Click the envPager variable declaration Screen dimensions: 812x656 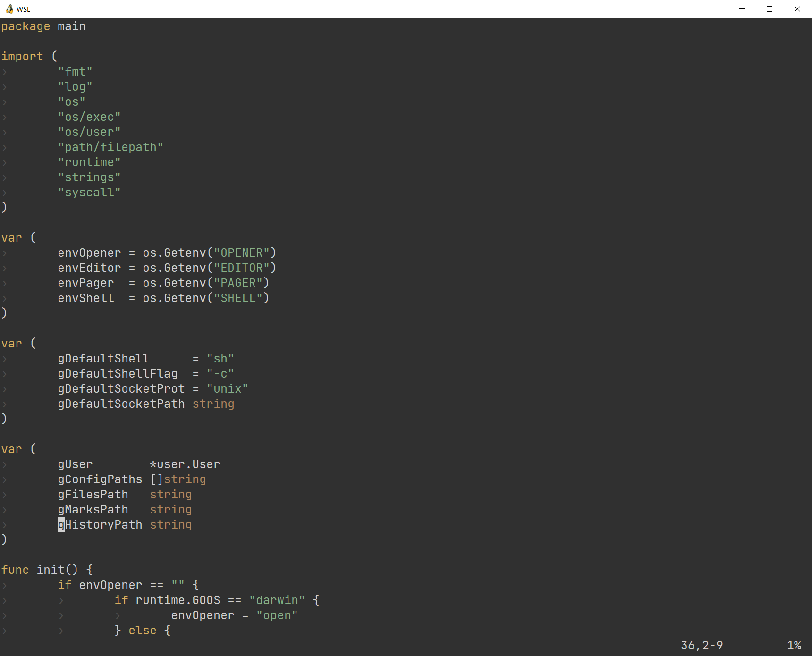point(86,283)
